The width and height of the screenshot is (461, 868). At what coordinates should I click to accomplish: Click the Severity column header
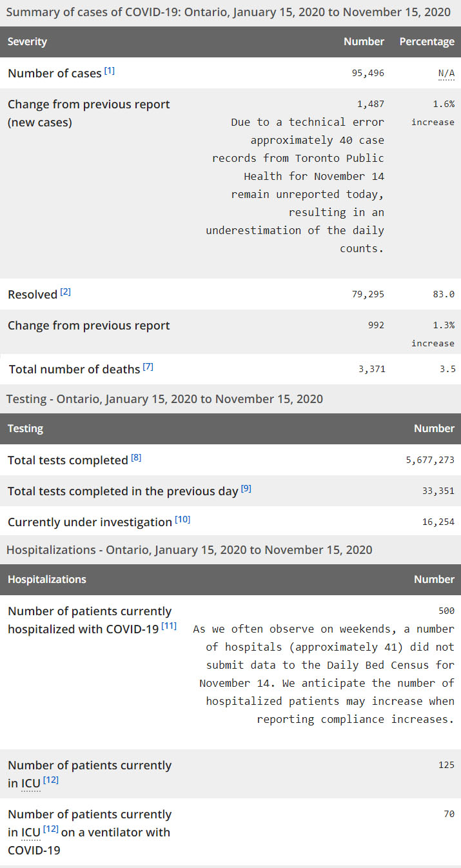(27, 42)
